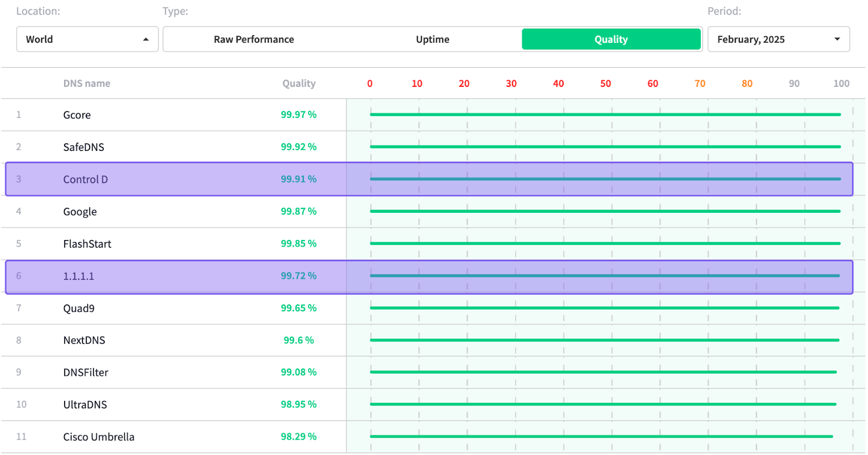
Task: Click Quad9's 99.65 % quality value
Action: (299, 308)
